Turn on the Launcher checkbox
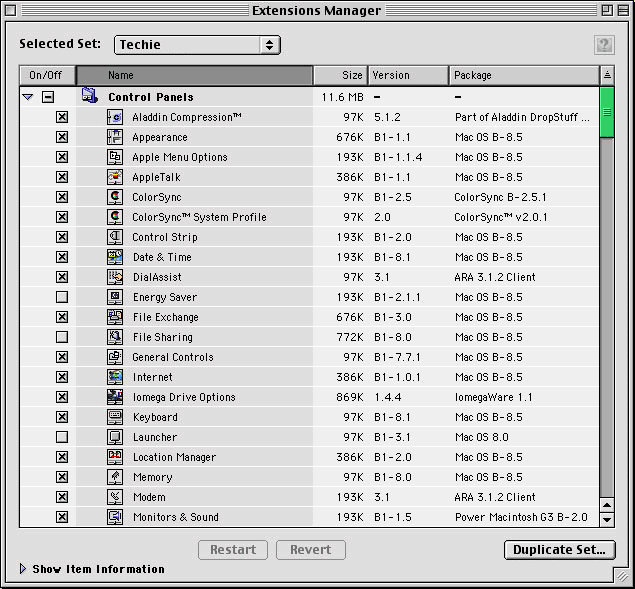Screen dimensions: 635x589 pos(62,437)
